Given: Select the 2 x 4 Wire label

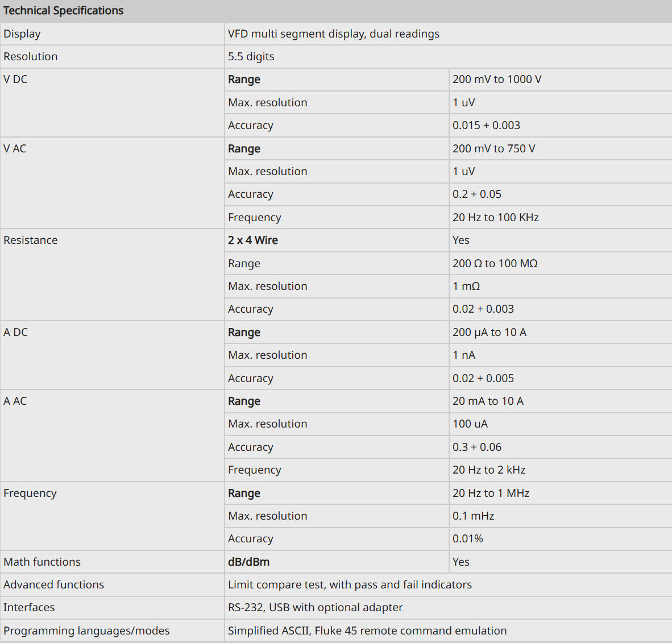Looking at the screenshot, I should click(x=253, y=240).
